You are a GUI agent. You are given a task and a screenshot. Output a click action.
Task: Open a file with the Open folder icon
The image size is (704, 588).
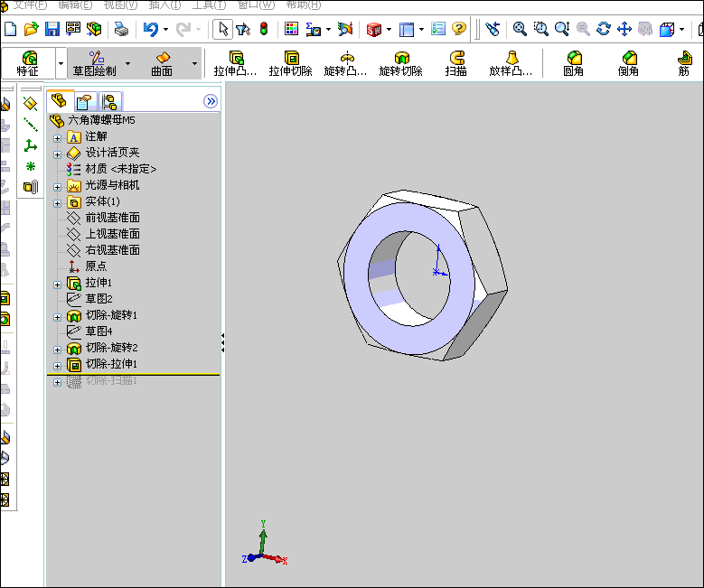point(31,29)
